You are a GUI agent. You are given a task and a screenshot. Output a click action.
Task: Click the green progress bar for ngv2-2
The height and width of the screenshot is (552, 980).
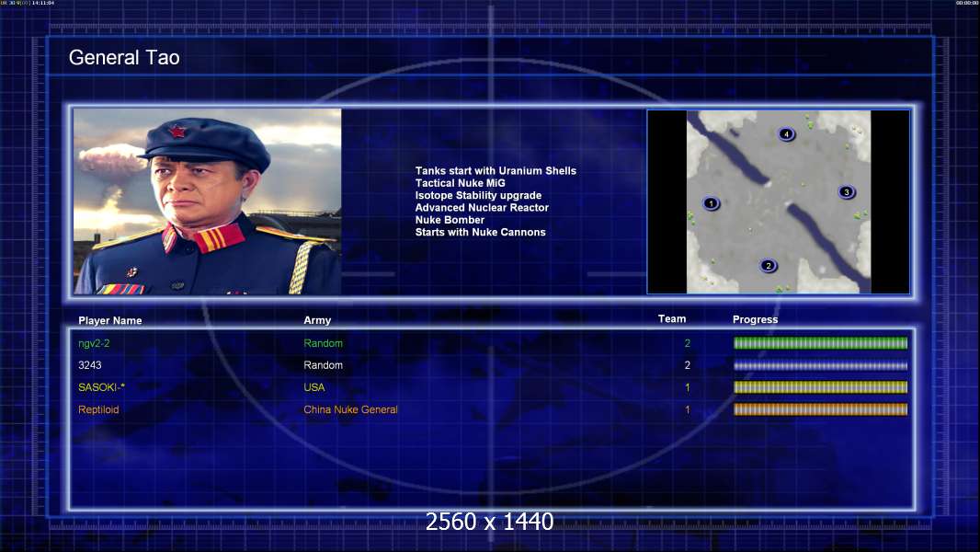(820, 342)
